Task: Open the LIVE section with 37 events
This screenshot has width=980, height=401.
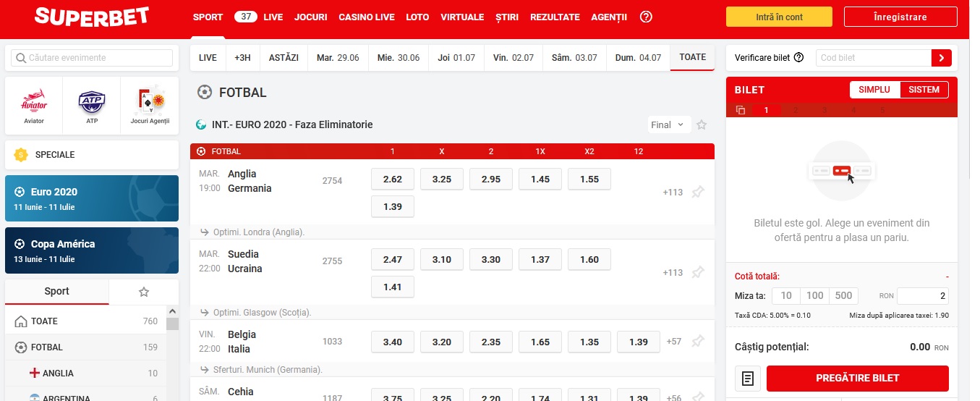Action: 258,17
